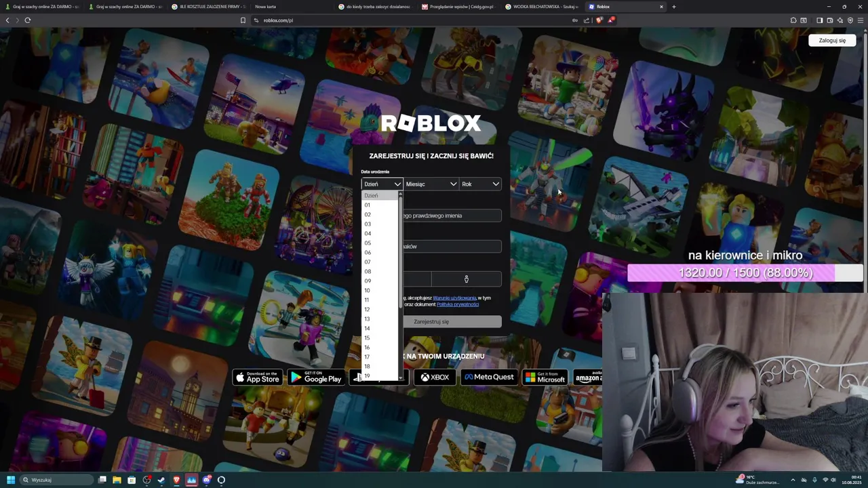Open the browser main menu icon
The width and height of the screenshot is (868, 488).
(861, 20)
